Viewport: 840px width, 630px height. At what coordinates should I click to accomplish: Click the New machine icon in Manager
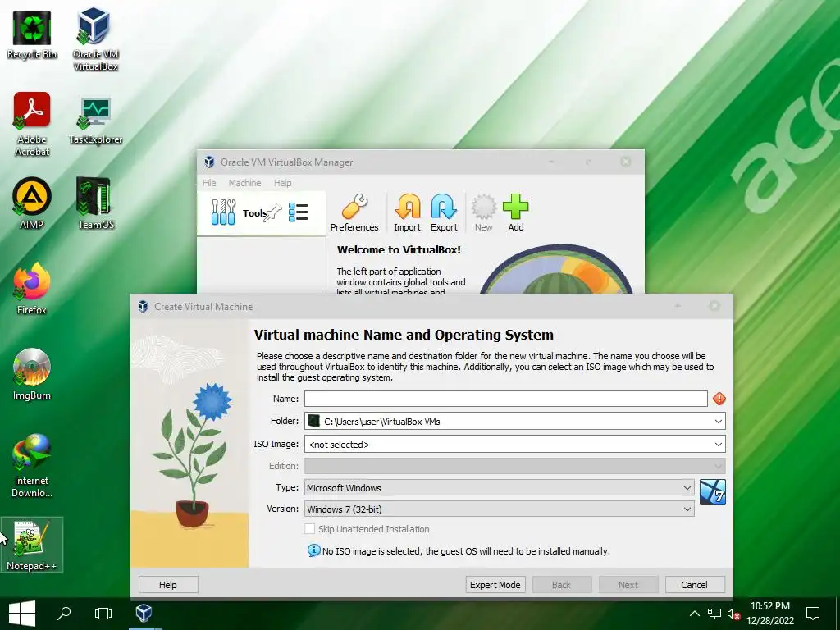[483, 212]
